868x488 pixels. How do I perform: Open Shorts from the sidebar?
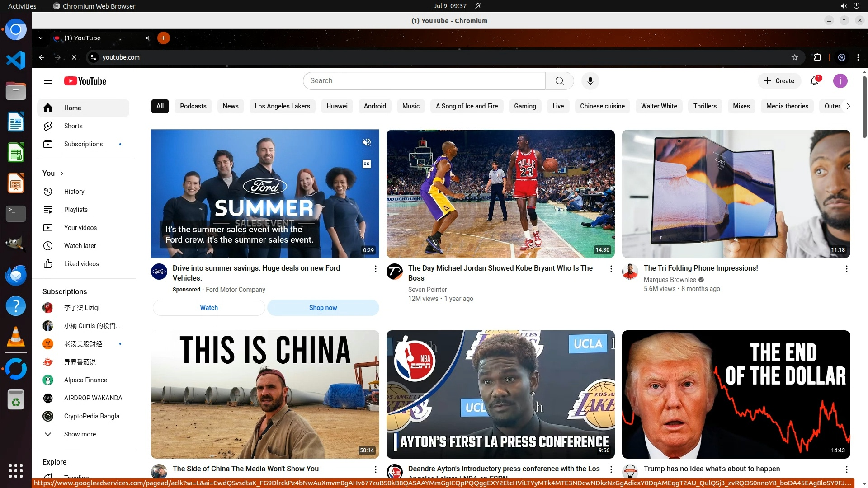(x=73, y=126)
